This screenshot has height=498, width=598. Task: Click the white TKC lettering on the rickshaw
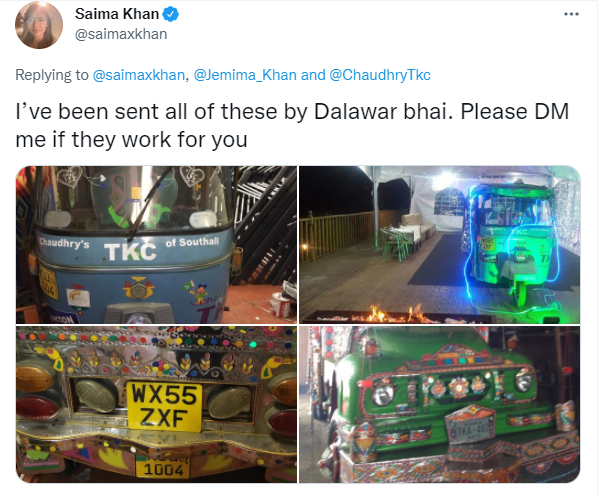130,252
